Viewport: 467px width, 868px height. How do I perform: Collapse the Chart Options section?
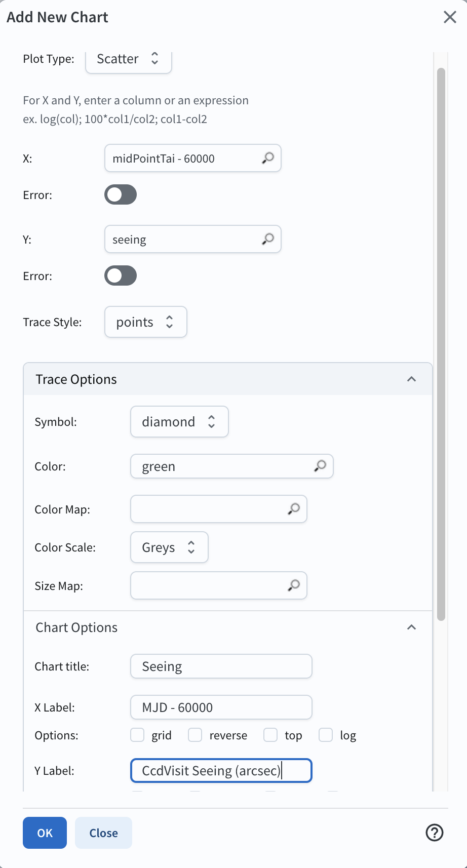coord(411,627)
